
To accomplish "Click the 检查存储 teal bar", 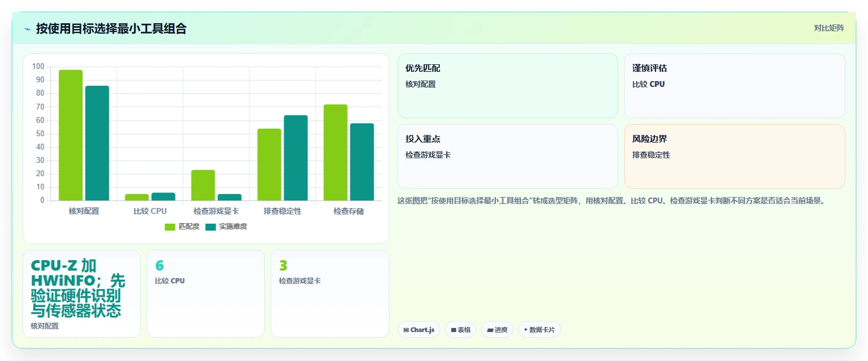I will coord(362,162).
